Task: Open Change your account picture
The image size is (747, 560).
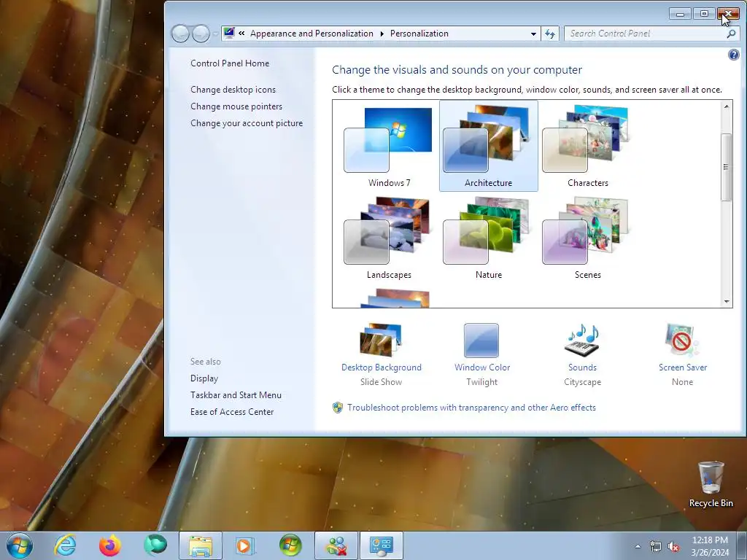Action: pyautogui.click(x=247, y=122)
